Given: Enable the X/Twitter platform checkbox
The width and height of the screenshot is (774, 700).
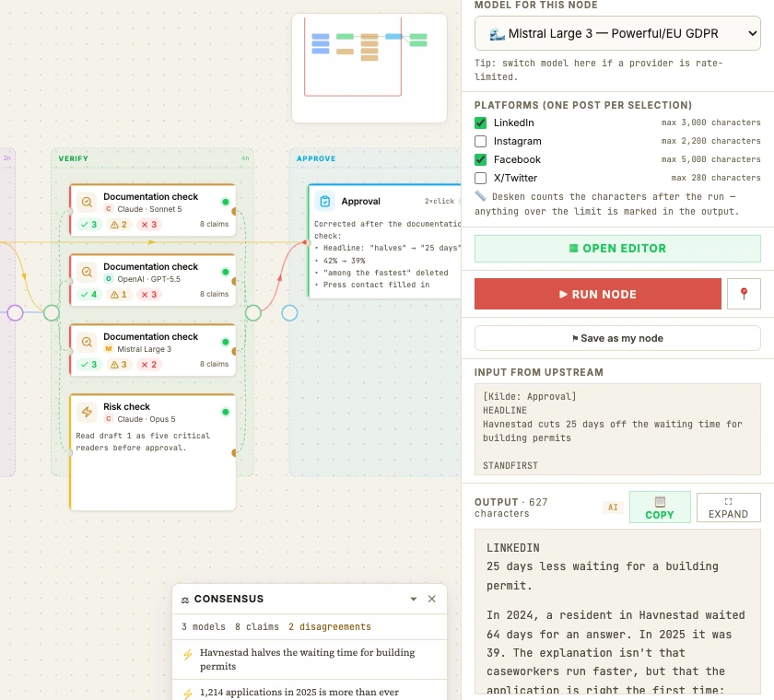Looking at the screenshot, I should 480,178.
